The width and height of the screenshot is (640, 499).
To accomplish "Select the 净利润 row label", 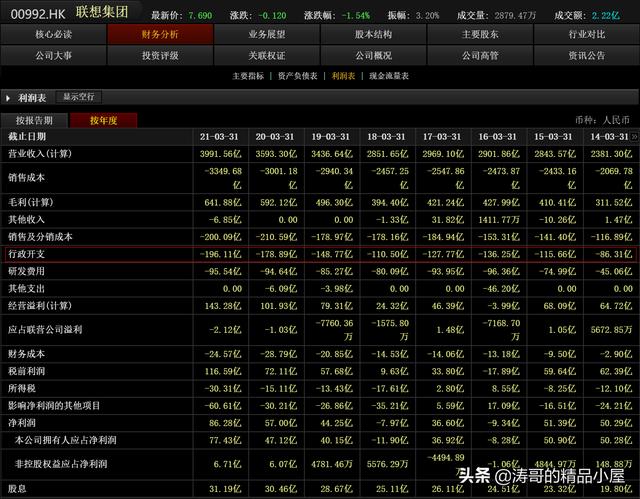I will [22, 423].
